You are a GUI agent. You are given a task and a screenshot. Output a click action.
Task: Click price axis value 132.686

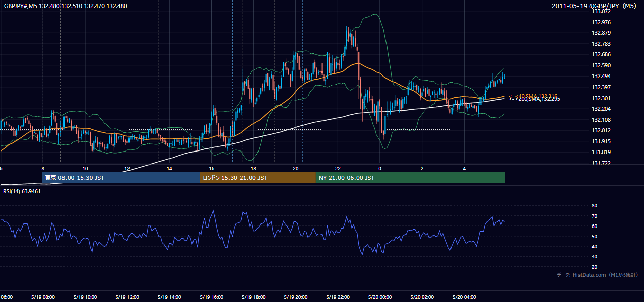[601, 54]
